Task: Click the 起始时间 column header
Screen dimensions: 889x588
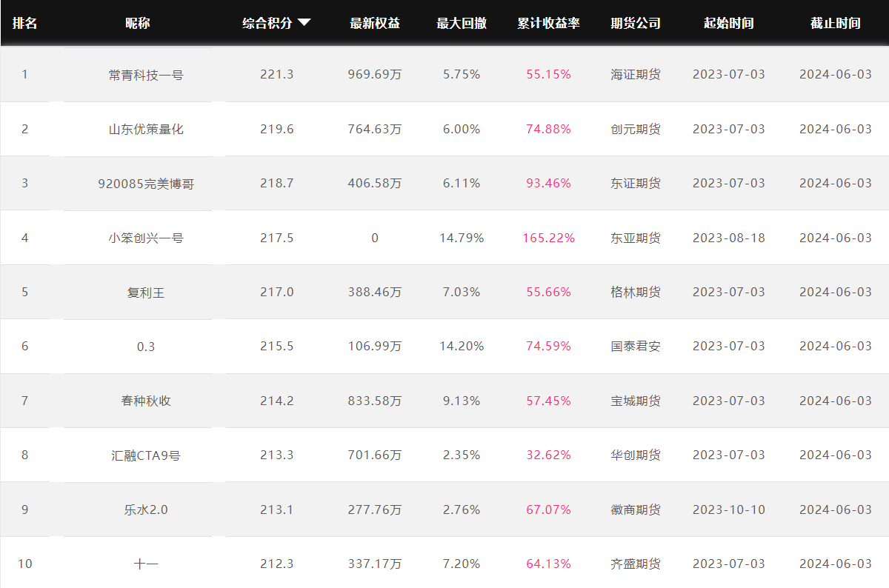Action: (729, 23)
